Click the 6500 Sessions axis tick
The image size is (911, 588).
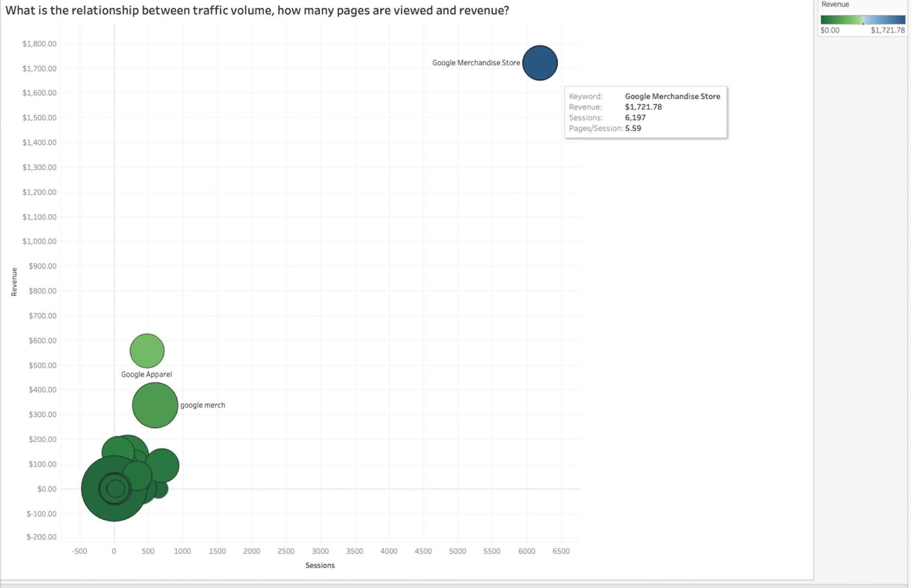pyautogui.click(x=561, y=551)
